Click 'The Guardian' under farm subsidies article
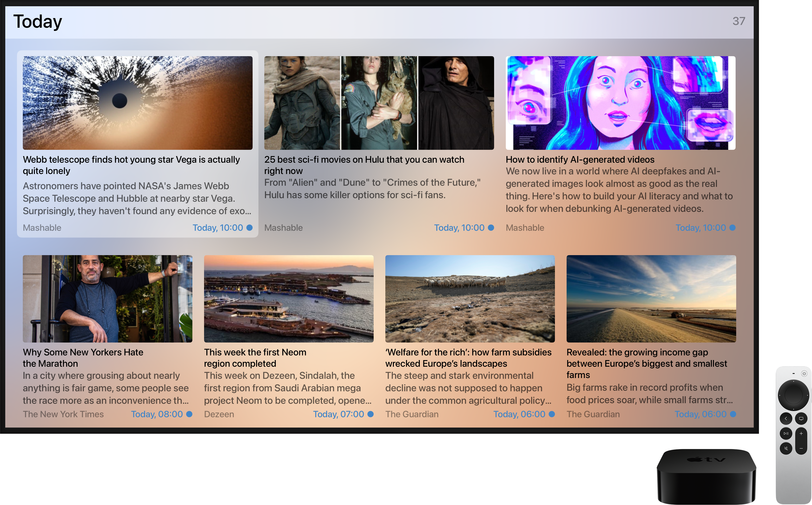The width and height of the screenshot is (812, 505). [x=412, y=414]
